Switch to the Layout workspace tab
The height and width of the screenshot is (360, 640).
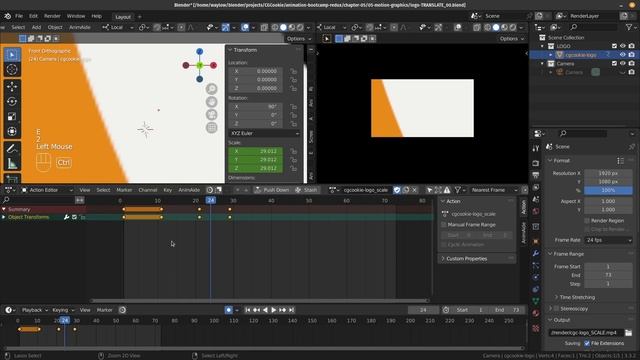tap(122, 17)
